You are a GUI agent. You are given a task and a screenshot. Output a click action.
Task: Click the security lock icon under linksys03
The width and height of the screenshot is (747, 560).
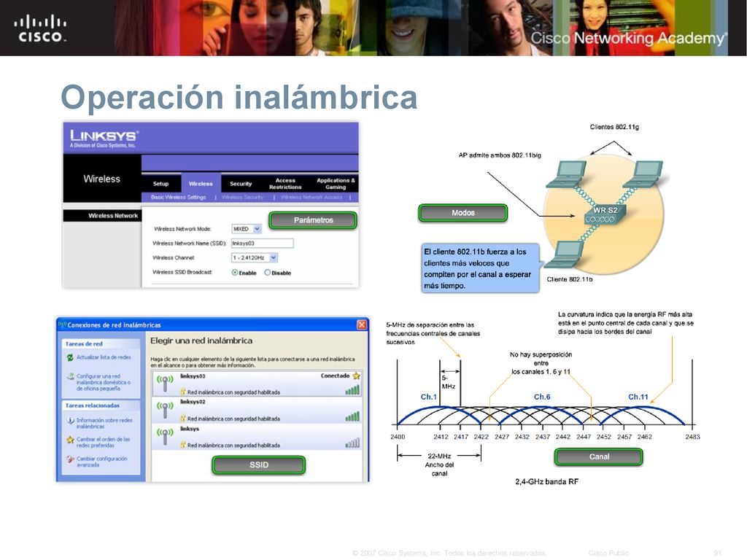183,392
